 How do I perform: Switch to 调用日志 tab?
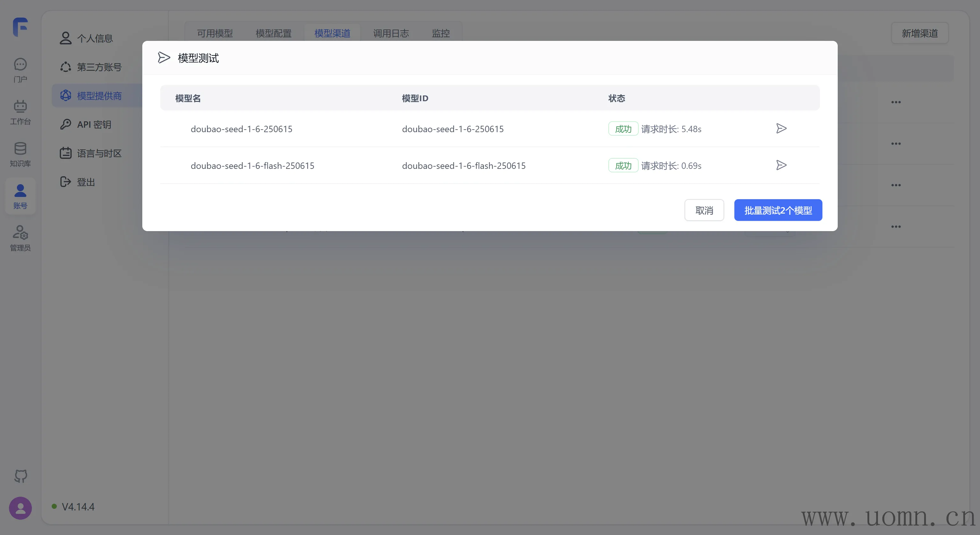391,33
